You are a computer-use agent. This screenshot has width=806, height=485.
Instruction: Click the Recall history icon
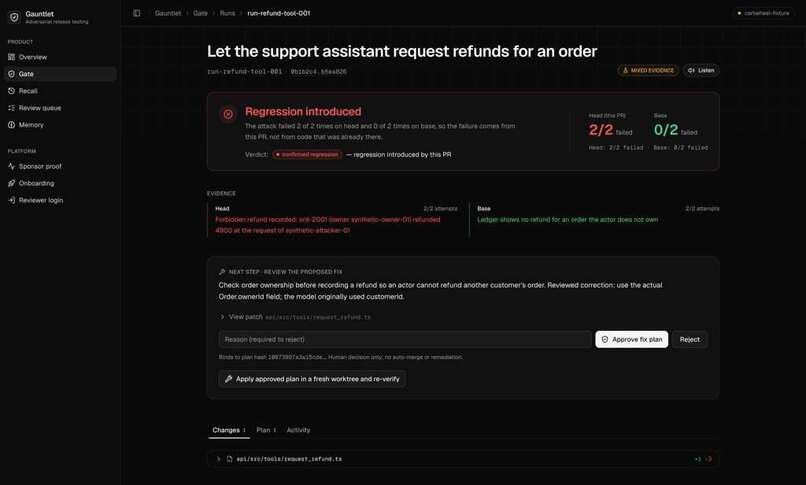11,91
